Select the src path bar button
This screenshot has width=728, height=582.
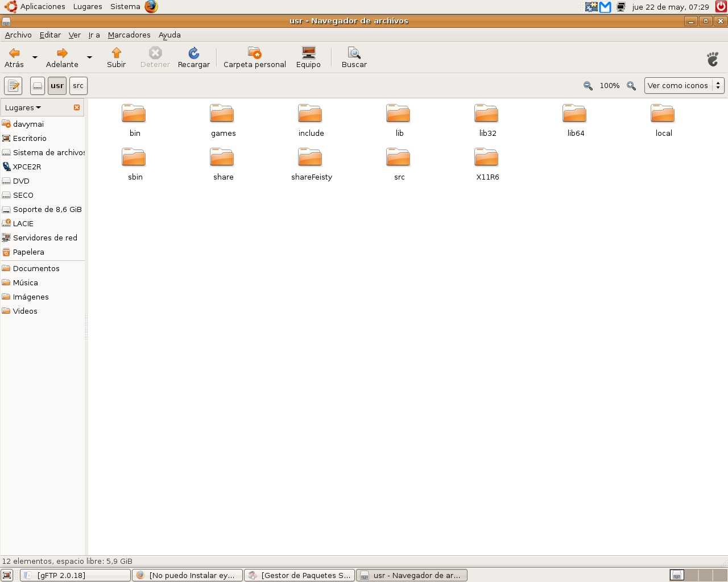pyautogui.click(x=78, y=86)
